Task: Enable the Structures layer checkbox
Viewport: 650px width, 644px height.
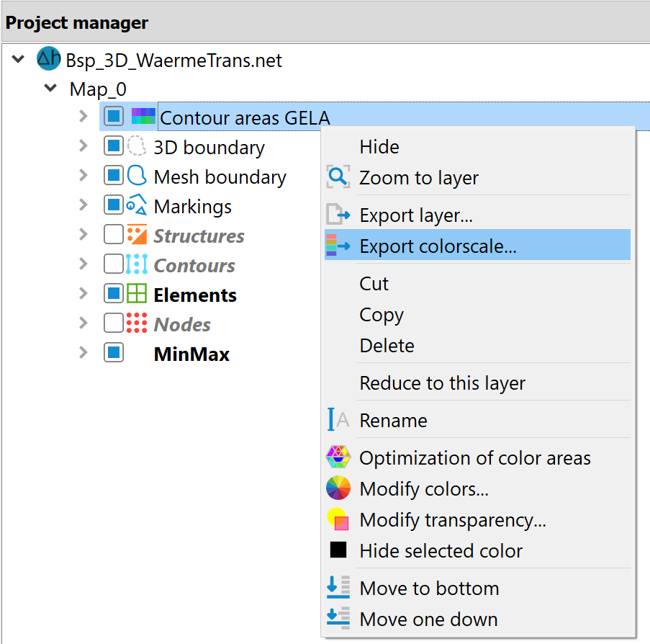Action: coord(114,234)
